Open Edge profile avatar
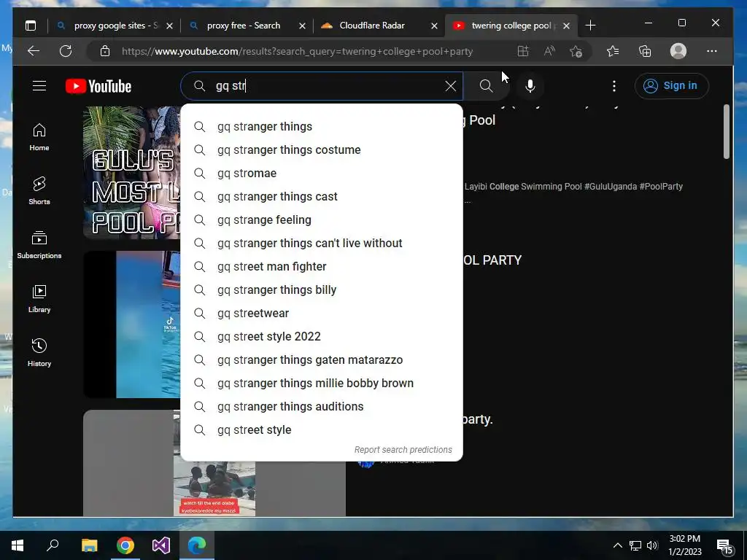Viewport: 747px width, 560px height. [x=678, y=51]
